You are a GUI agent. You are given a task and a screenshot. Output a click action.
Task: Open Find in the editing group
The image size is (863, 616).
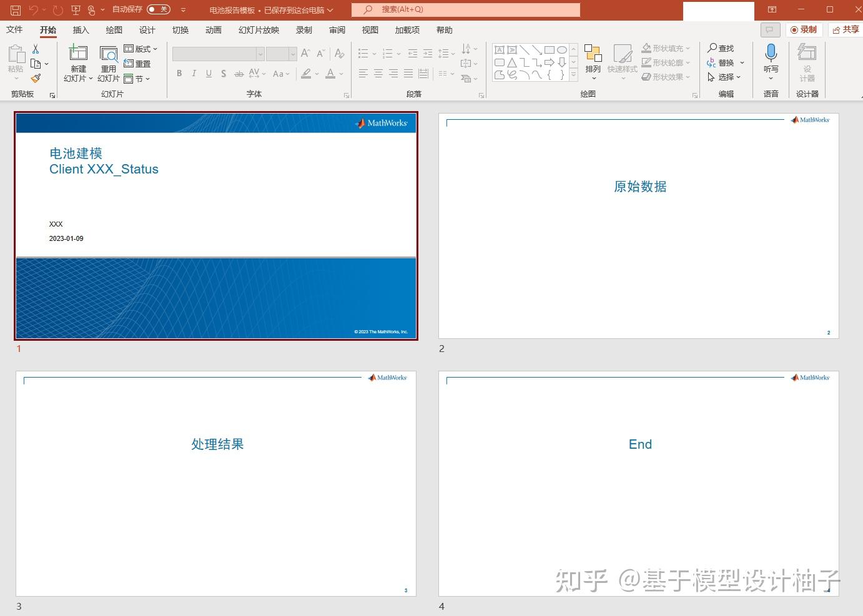pos(722,47)
